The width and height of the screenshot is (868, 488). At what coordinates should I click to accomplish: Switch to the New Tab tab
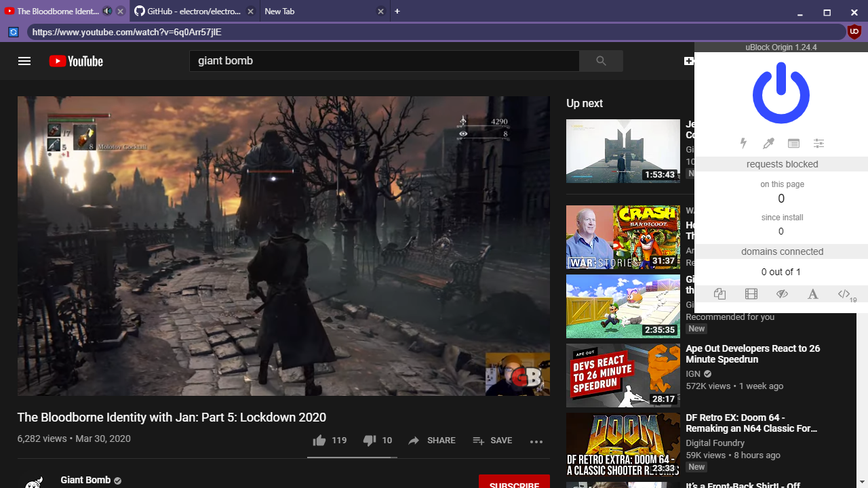(324, 12)
